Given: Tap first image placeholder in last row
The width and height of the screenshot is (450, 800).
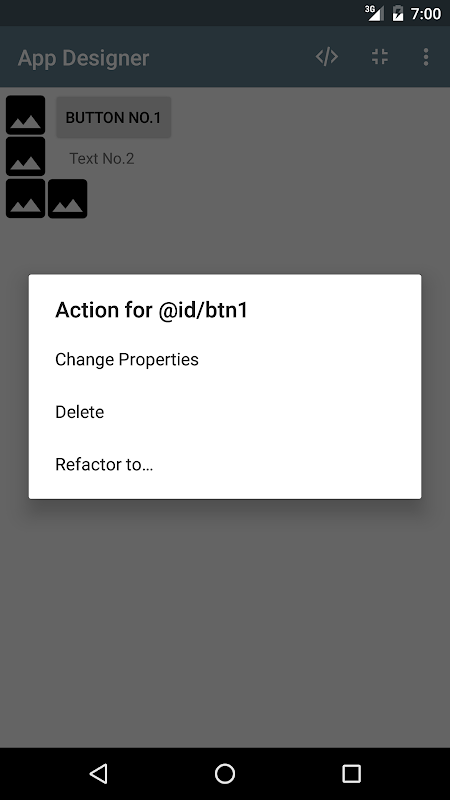Looking at the screenshot, I should click(26, 198).
